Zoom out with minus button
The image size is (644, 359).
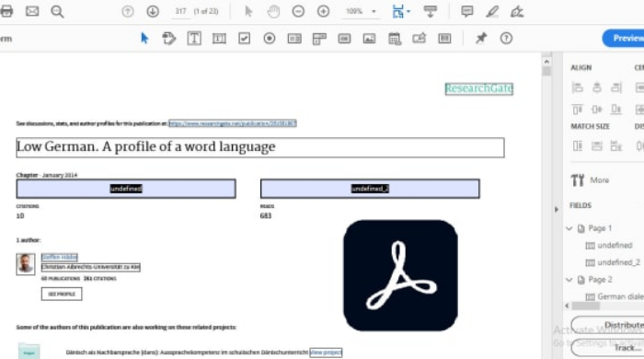[x=298, y=11]
